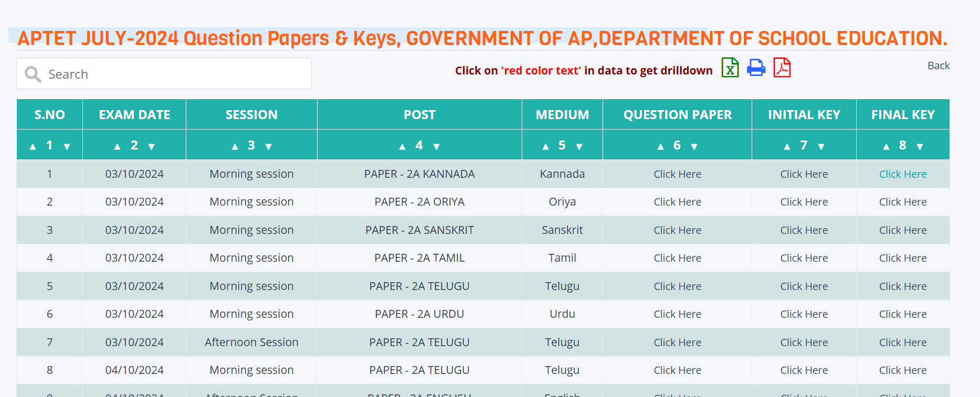Sort Session column ascending arrow
Image resolution: width=980 pixels, height=397 pixels.
pyautogui.click(x=235, y=147)
